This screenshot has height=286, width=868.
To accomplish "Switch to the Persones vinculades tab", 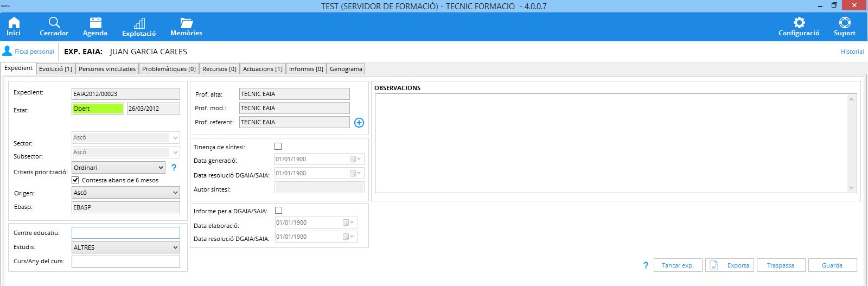I will (107, 69).
